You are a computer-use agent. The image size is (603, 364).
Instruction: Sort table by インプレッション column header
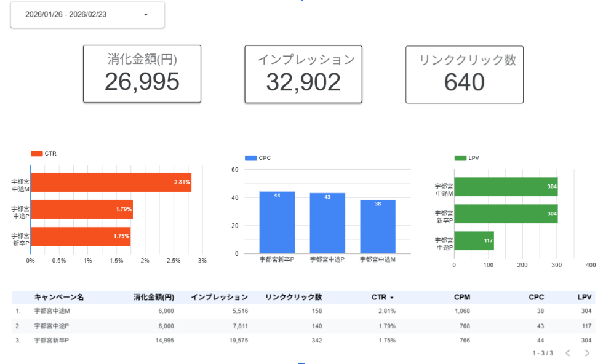(219, 297)
